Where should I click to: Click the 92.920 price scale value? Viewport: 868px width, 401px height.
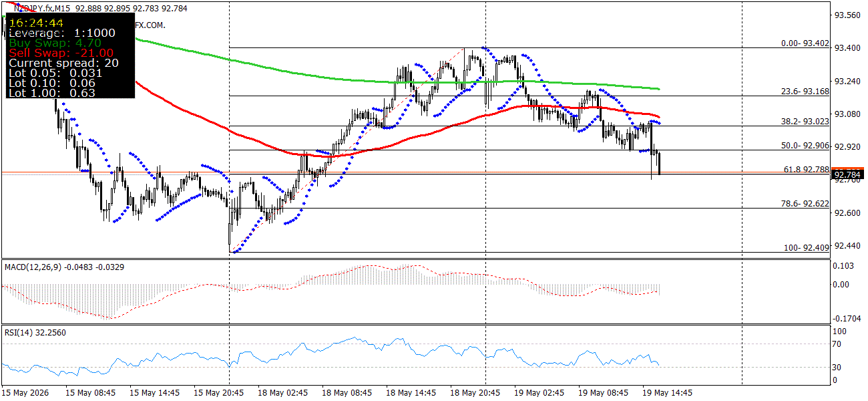pos(849,146)
